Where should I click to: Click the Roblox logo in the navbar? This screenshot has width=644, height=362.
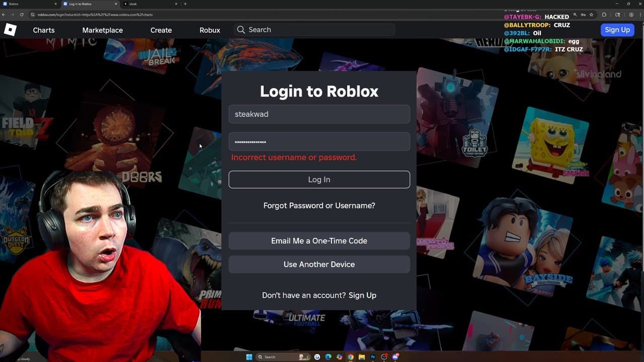click(x=10, y=29)
